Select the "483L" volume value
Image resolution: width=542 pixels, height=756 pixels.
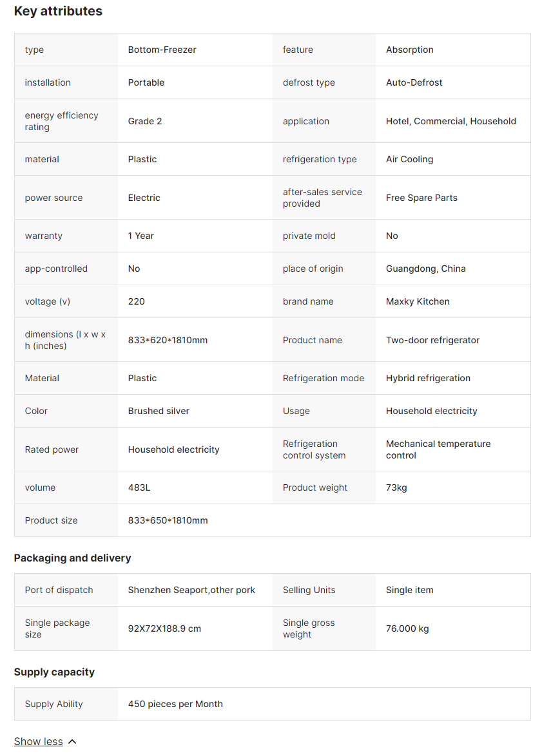click(x=139, y=487)
